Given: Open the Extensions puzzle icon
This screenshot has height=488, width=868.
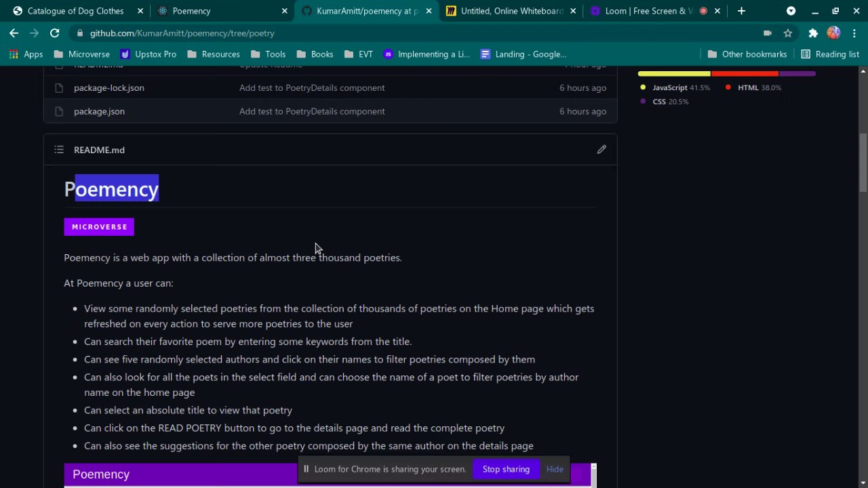Looking at the screenshot, I should [813, 33].
